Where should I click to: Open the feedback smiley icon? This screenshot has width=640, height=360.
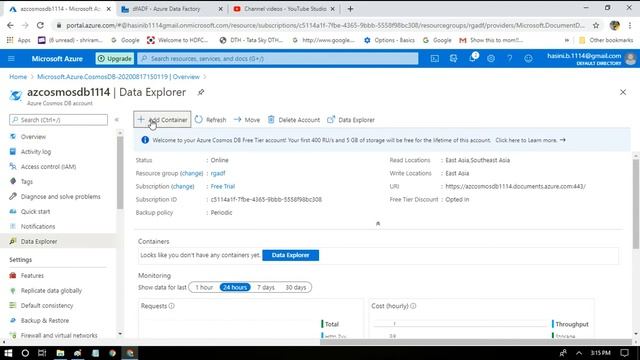click(x=528, y=59)
